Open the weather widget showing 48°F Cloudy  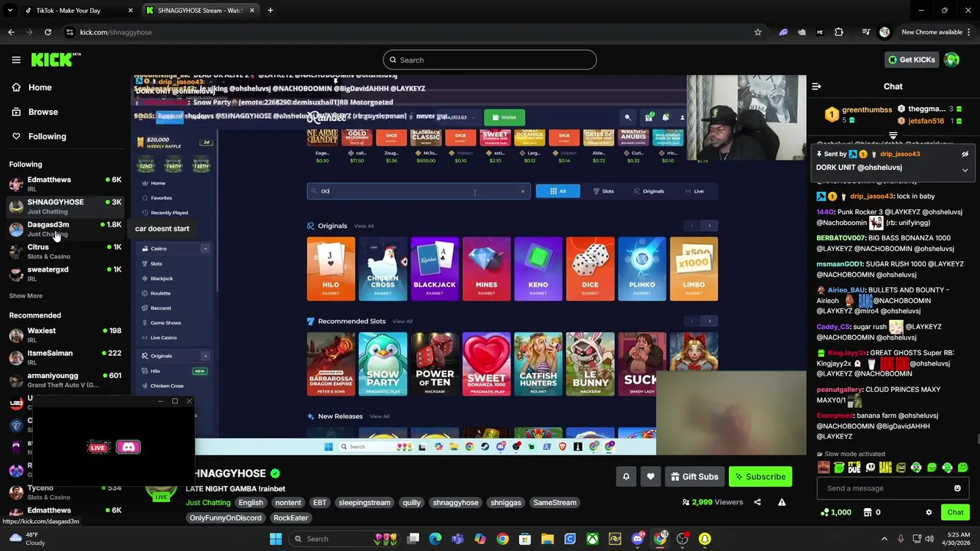[29, 539]
